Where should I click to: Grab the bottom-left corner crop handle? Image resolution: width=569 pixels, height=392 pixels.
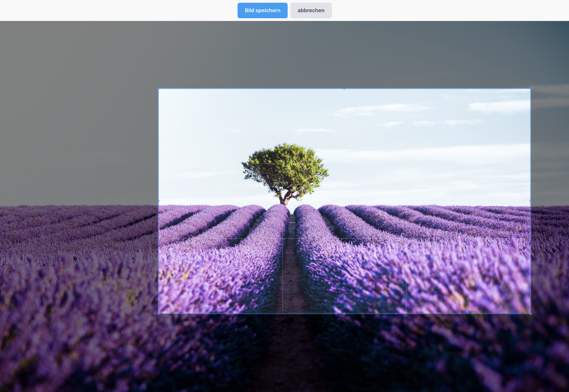(x=158, y=313)
